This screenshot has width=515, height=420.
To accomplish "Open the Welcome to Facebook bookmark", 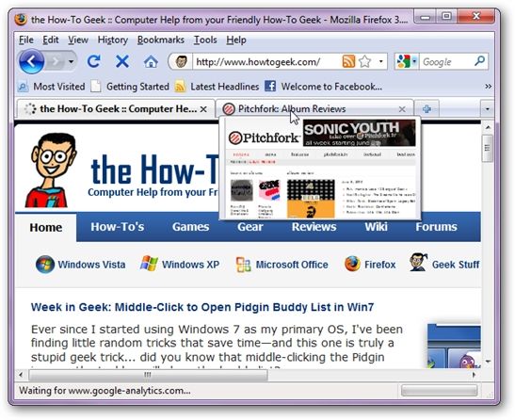I will click(324, 87).
